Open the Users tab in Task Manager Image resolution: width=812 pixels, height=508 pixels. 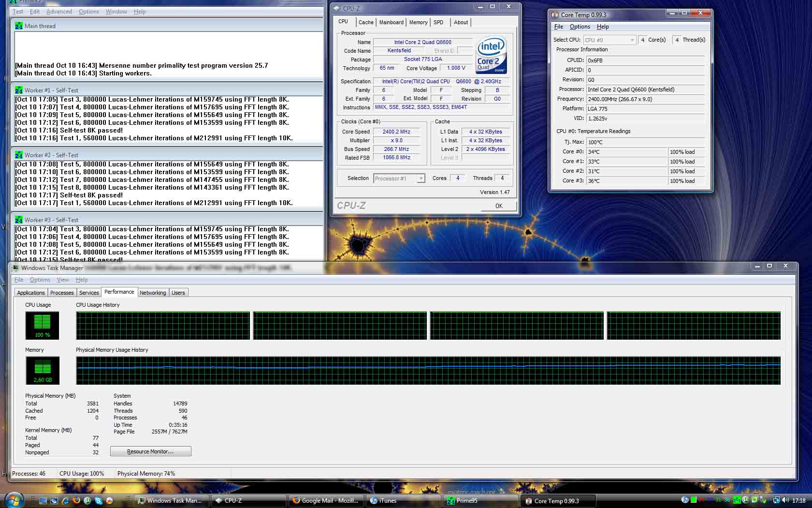point(178,293)
